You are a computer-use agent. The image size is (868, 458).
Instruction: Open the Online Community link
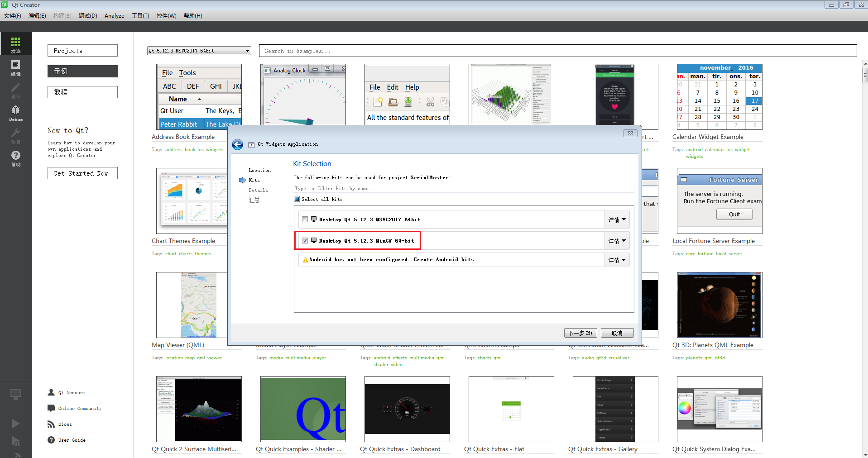click(x=80, y=408)
